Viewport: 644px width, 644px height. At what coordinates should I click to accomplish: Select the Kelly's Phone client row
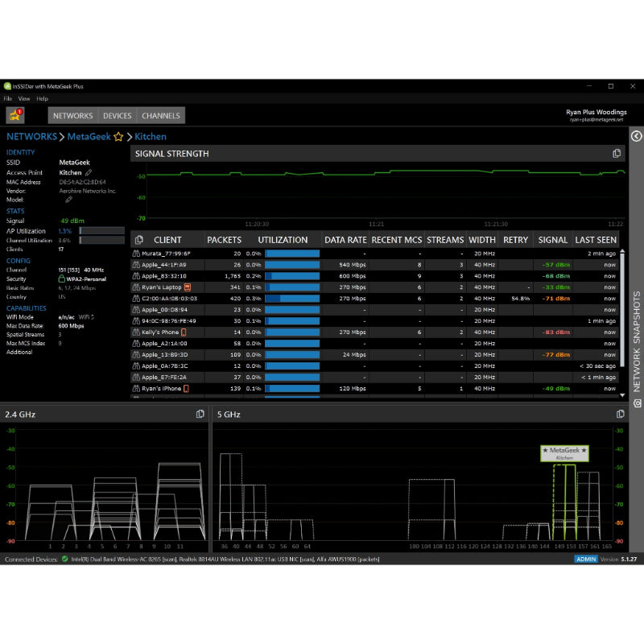pos(375,332)
